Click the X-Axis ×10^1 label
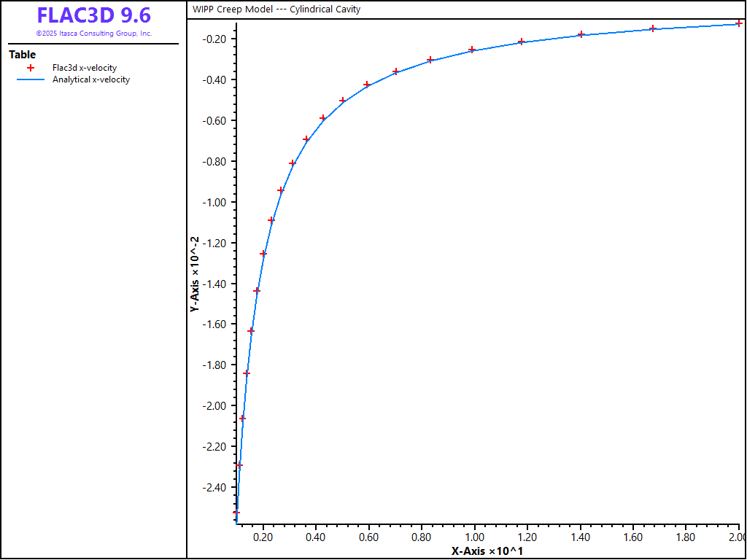This screenshot has width=747, height=560. coord(487,551)
